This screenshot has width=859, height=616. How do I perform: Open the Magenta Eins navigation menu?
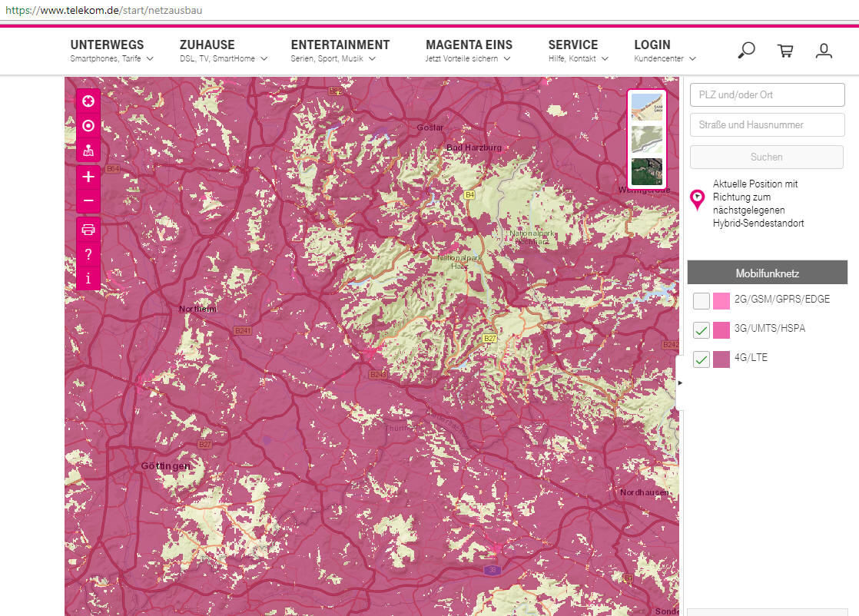469,45
